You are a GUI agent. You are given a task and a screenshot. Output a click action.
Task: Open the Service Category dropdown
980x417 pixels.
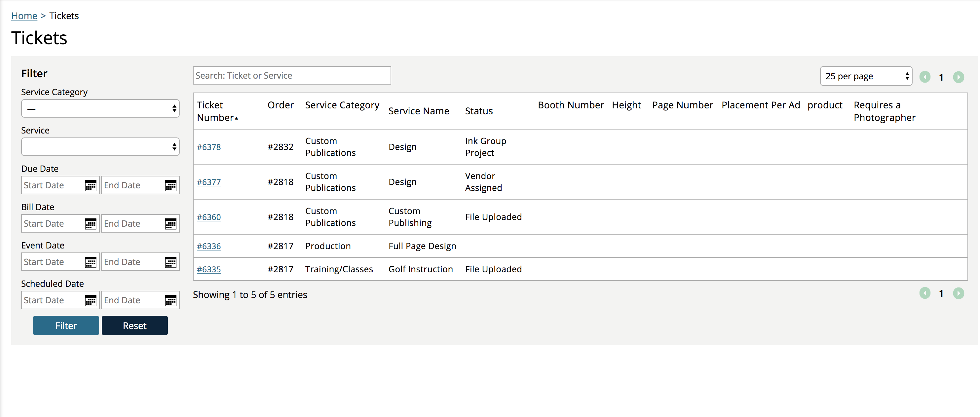[100, 108]
